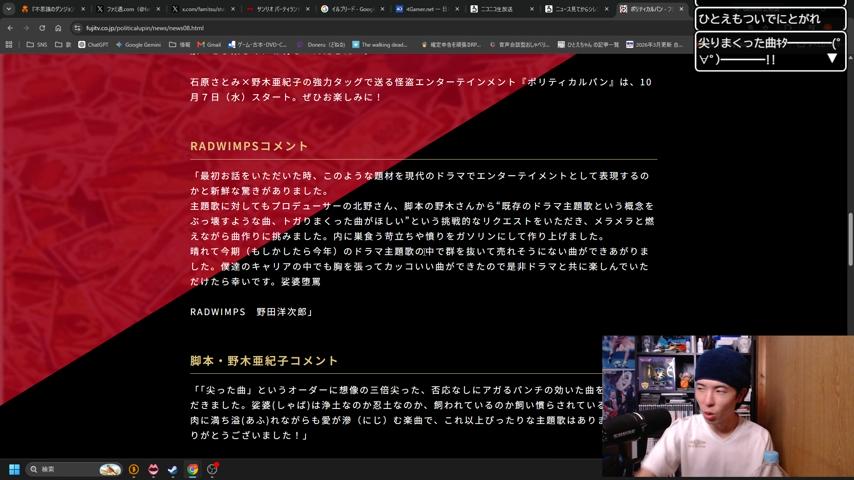
Task: Close the ニュース見てから tab
Action: click(x=607, y=9)
